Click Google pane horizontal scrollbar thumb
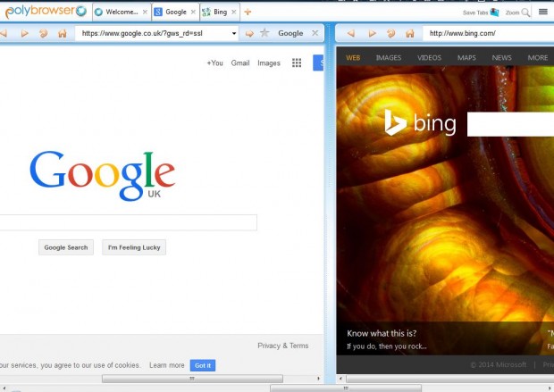Image resolution: width=554 pixels, height=392 pixels. 192,379
